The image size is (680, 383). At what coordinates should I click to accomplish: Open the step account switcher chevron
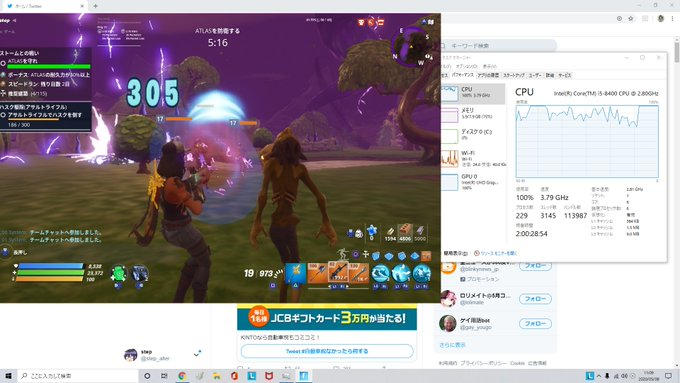pyautogui.click(x=197, y=354)
